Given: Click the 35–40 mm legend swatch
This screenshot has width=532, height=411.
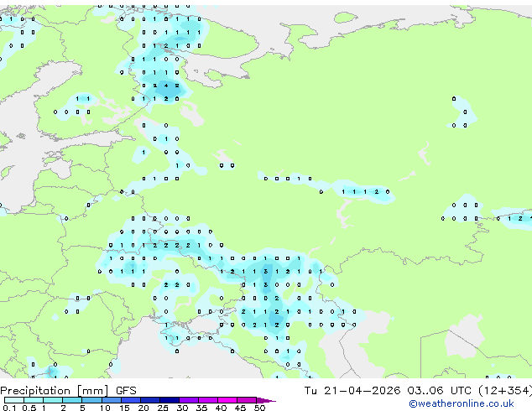Looking at the screenshot, I should pos(208,400).
